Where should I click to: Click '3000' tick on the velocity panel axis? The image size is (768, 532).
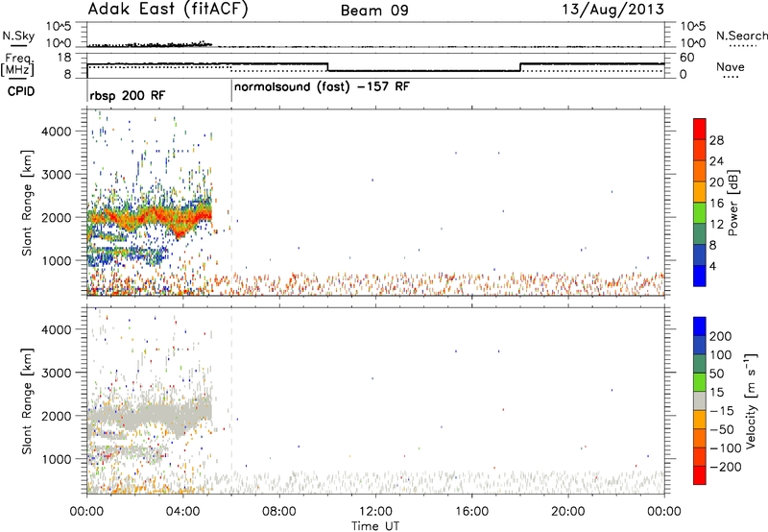(x=57, y=373)
